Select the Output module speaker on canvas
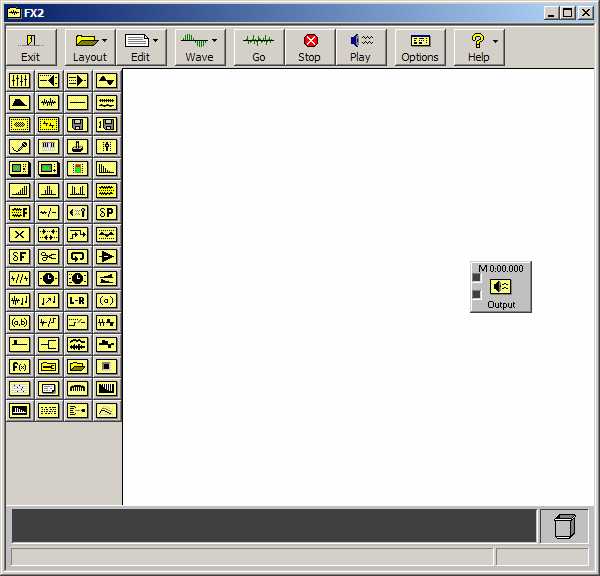600x576 pixels. [x=501, y=287]
